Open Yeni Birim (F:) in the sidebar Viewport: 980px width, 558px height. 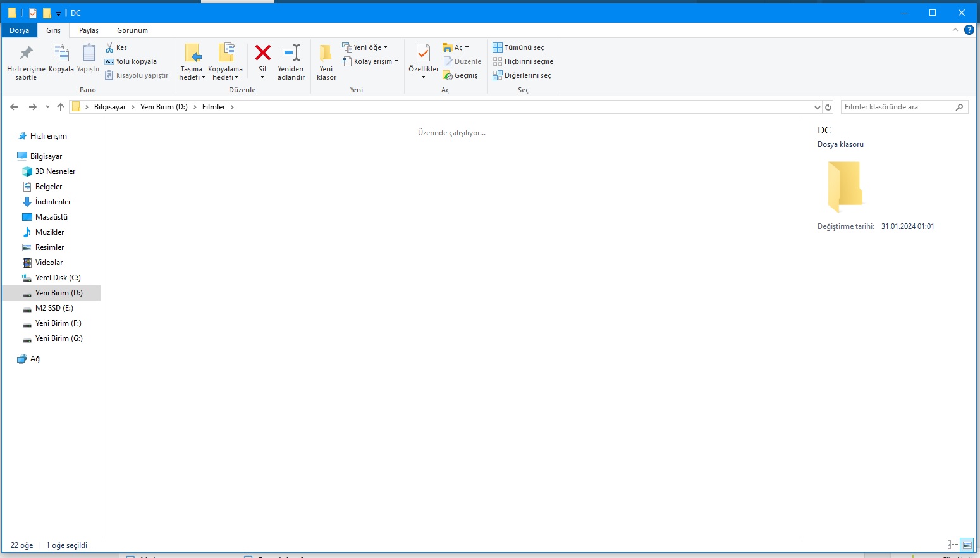coord(58,323)
